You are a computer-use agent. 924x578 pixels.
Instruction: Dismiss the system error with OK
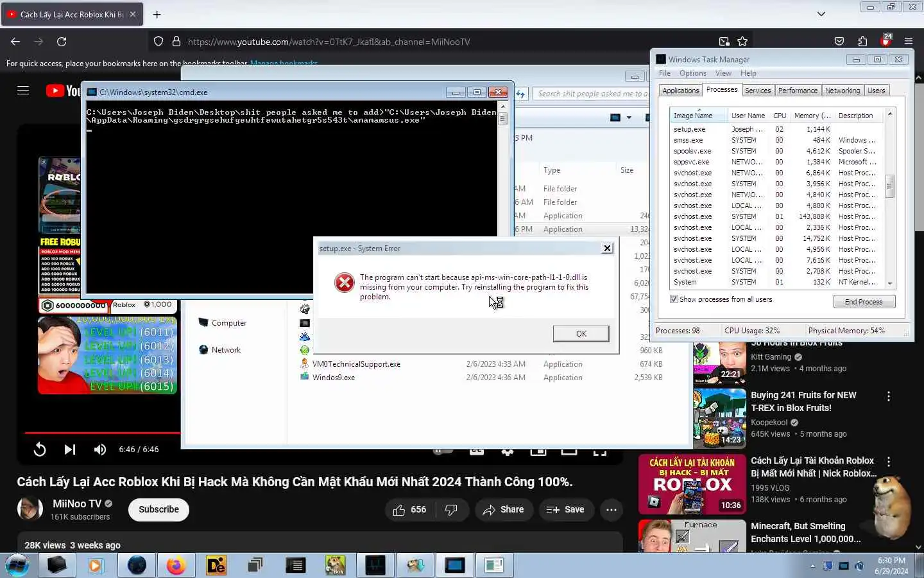click(581, 333)
